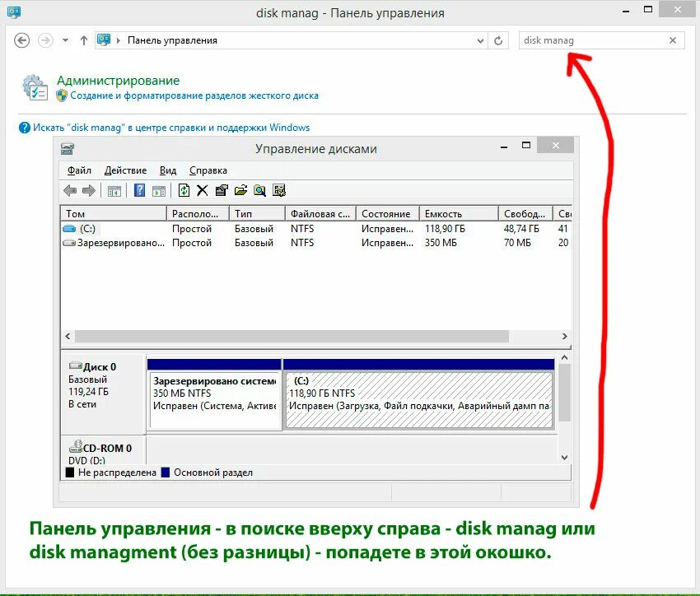Open the Вид menu
Image resolution: width=700 pixels, height=596 pixels.
coord(168,170)
